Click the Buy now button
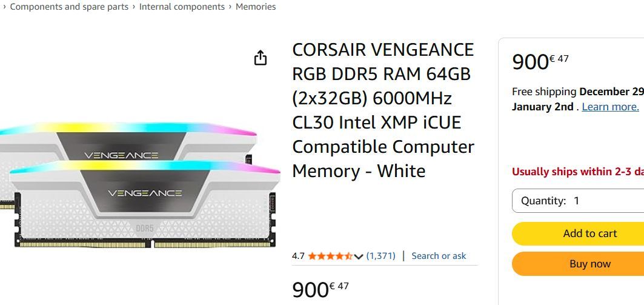Screen dimensions: 644x305 click(x=578, y=264)
